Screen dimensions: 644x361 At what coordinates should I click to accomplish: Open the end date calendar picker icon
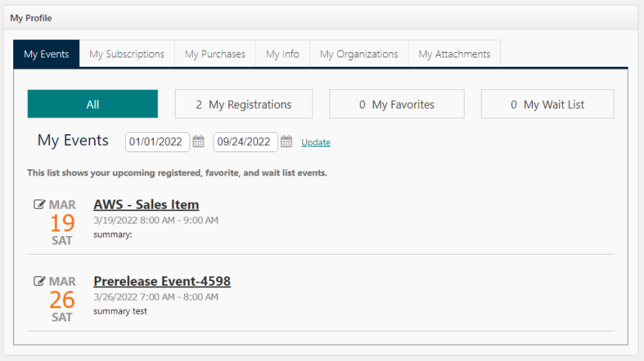(287, 141)
